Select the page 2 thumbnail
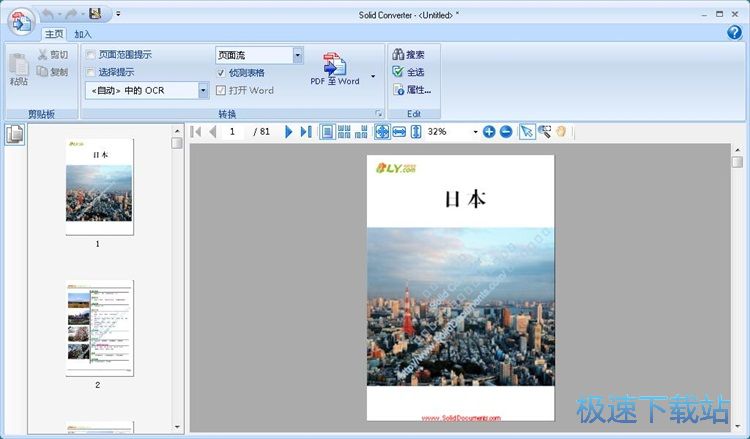 point(99,328)
